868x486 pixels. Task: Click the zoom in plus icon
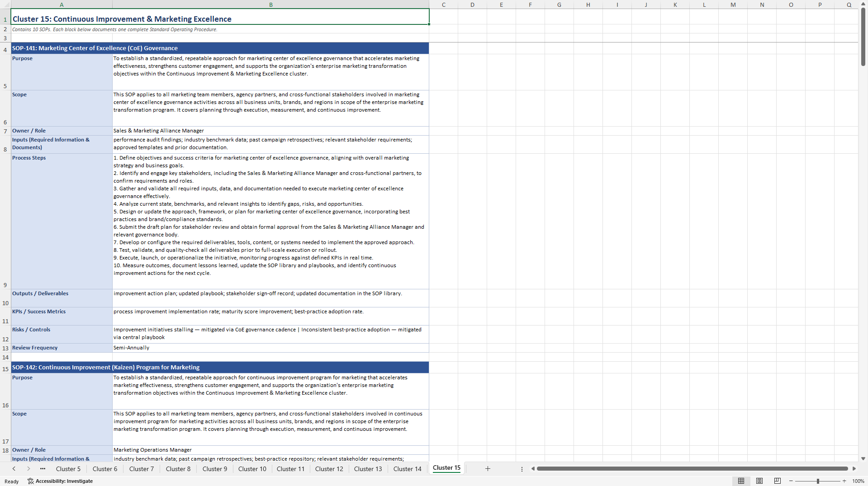(844, 481)
